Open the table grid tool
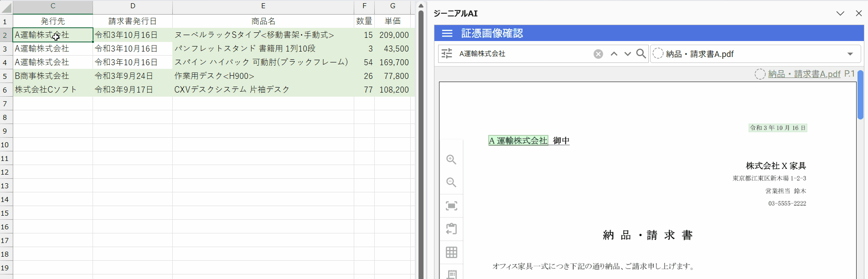 pos(451,252)
